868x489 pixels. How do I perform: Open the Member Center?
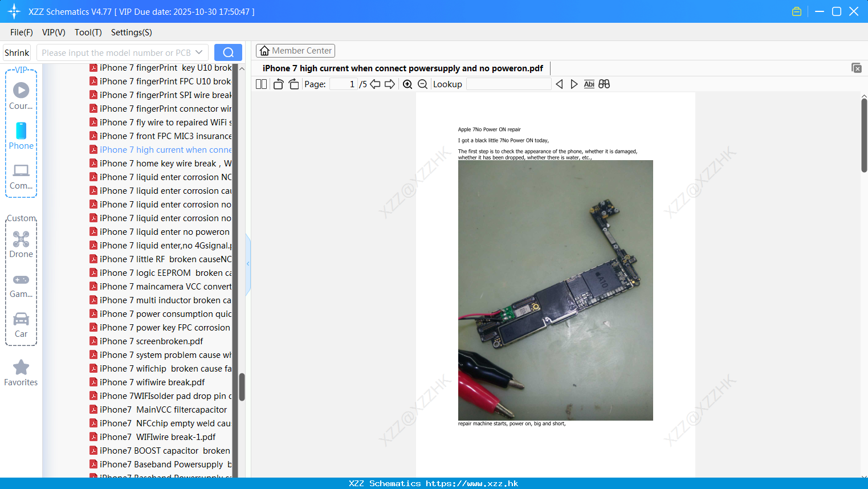click(x=295, y=51)
